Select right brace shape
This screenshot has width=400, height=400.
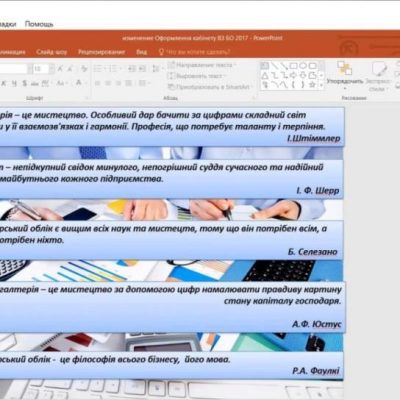point(303,85)
